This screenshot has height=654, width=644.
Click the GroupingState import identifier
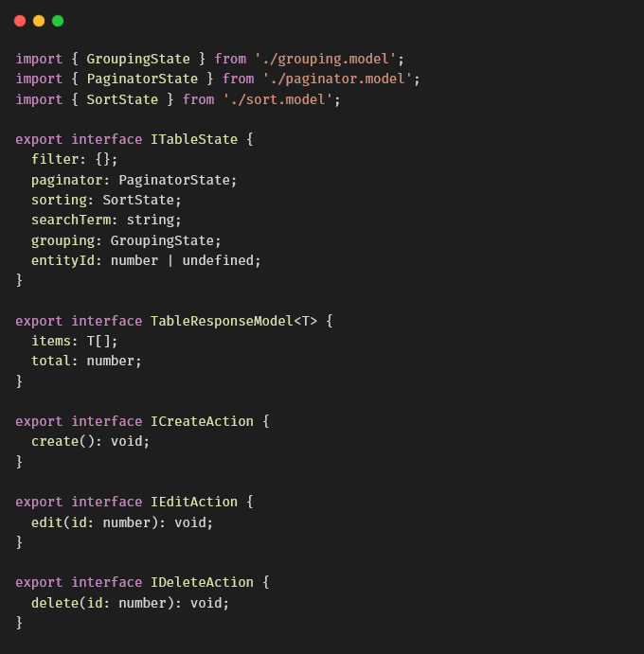[x=138, y=59]
